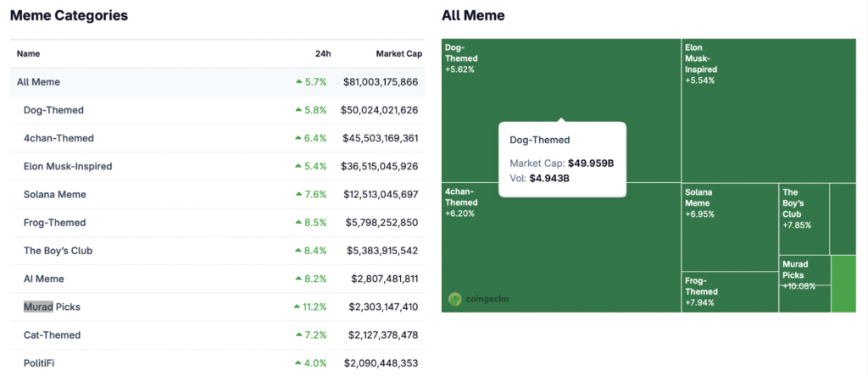Image resolution: width=868 pixels, height=376 pixels.
Task: Click the Market Cap $49.959B tooltip value
Action: [x=591, y=163]
